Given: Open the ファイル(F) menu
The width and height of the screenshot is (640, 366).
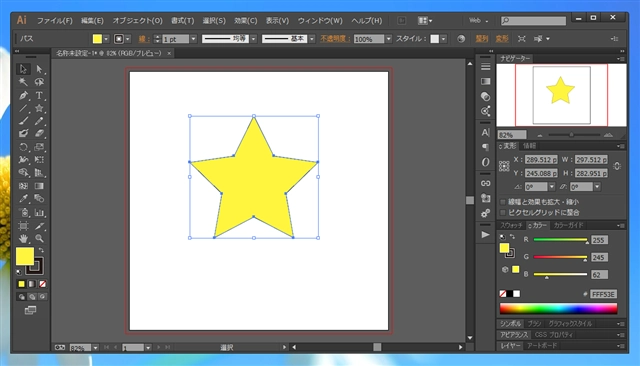Looking at the screenshot, I should coord(55,20).
